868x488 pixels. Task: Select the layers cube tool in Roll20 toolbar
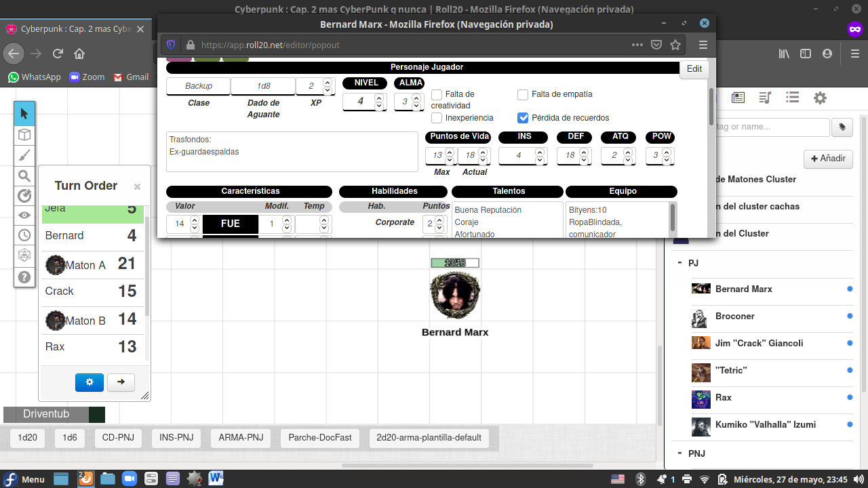pyautogui.click(x=24, y=133)
